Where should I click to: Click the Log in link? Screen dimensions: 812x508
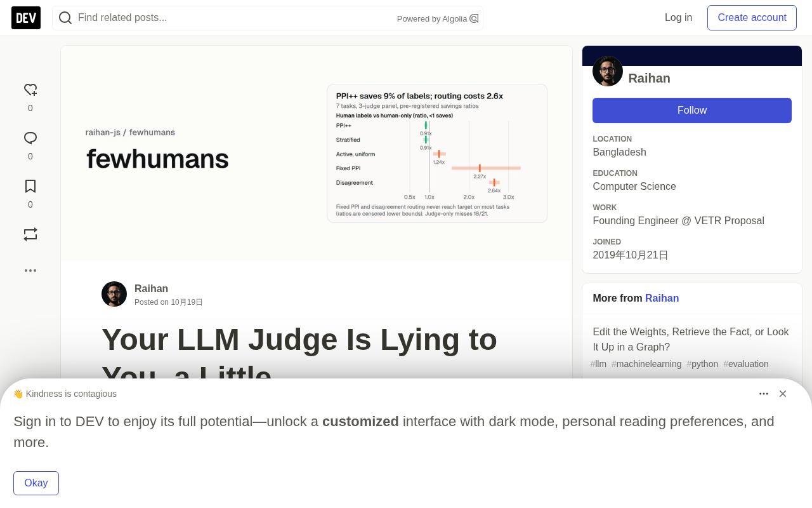[x=678, y=18]
